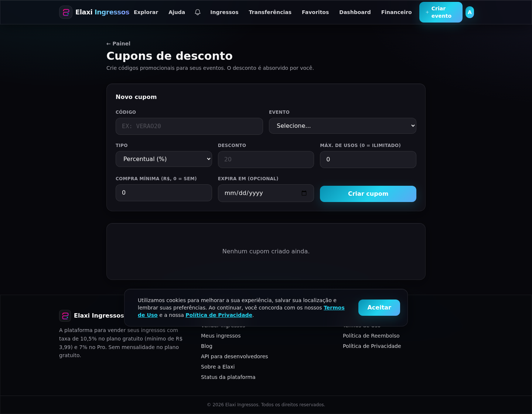Open the notifications bell icon
The width and height of the screenshot is (532, 414).
tap(198, 12)
